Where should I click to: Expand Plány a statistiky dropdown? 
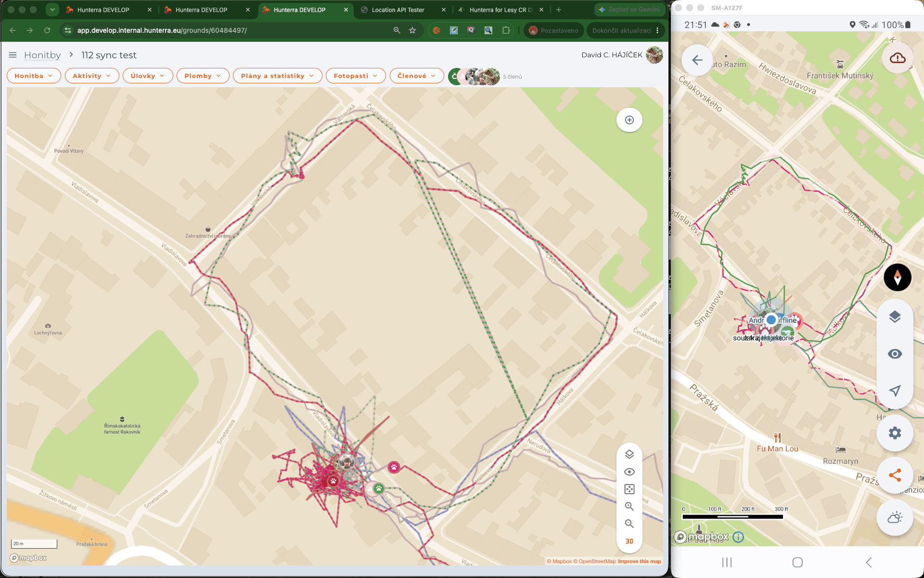click(x=277, y=76)
